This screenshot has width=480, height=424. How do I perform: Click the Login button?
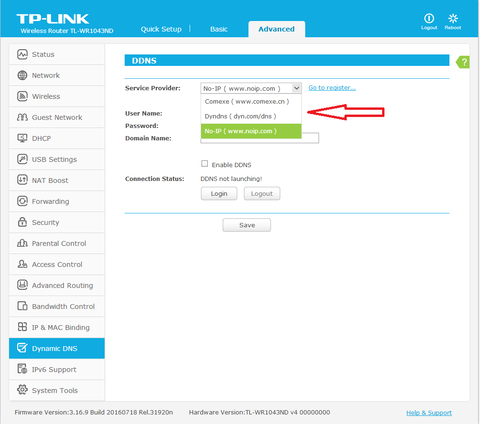tap(219, 194)
